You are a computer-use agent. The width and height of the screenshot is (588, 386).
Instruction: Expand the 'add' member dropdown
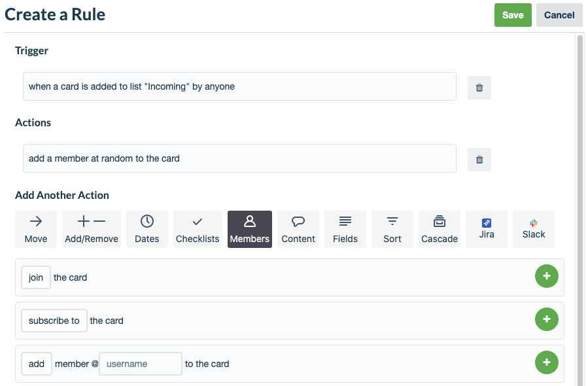click(36, 363)
